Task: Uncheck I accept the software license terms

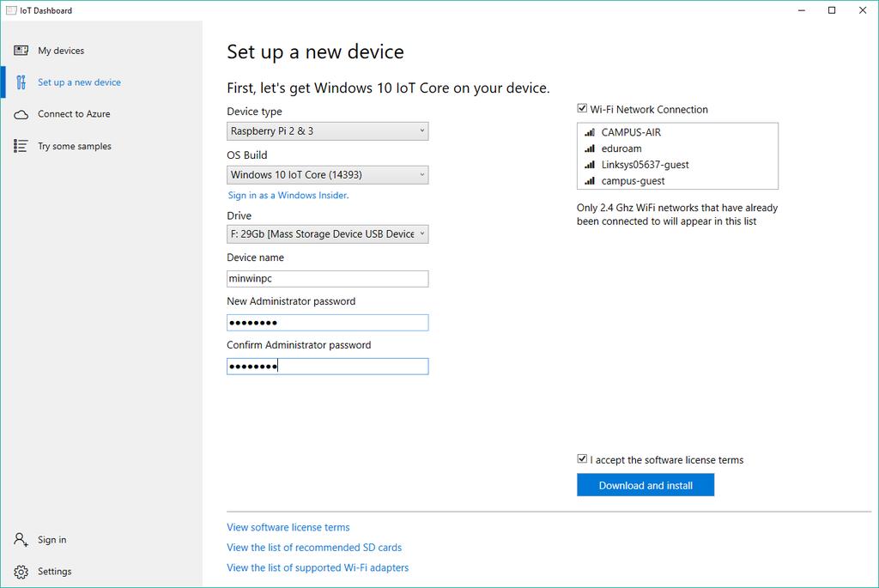Action: [582, 458]
